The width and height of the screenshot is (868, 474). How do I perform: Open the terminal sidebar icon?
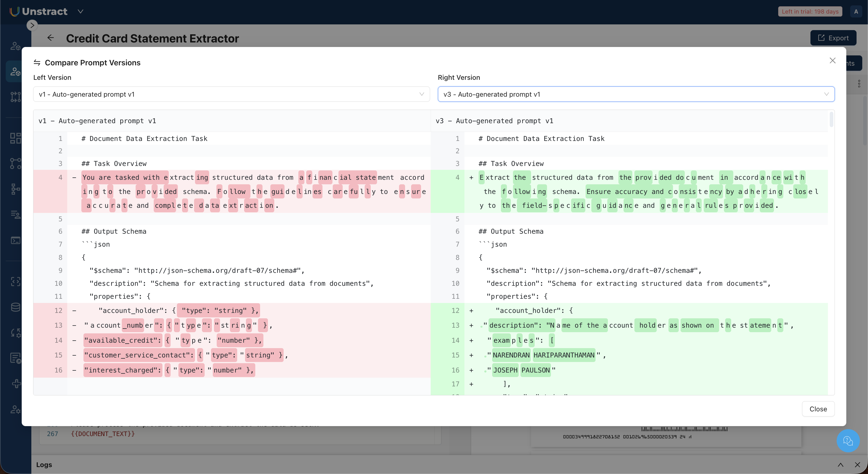15,240
